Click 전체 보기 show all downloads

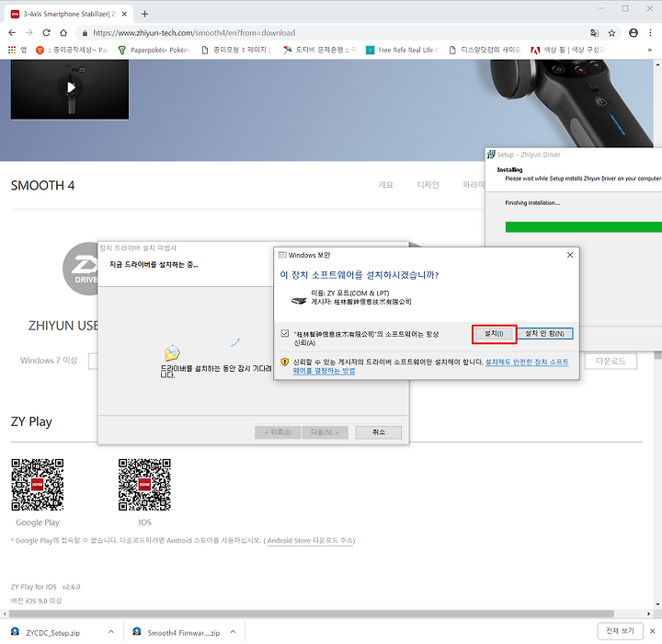tap(621, 631)
